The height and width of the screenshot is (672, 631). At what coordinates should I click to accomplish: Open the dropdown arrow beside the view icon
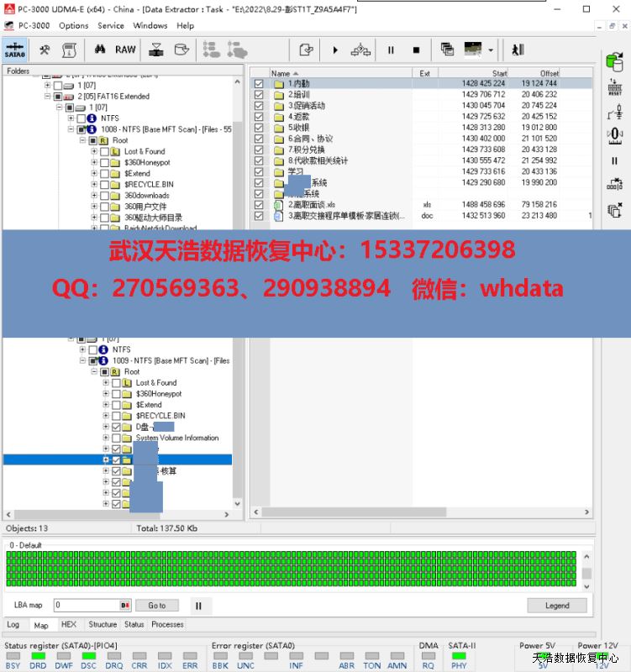[x=491, y=50]
